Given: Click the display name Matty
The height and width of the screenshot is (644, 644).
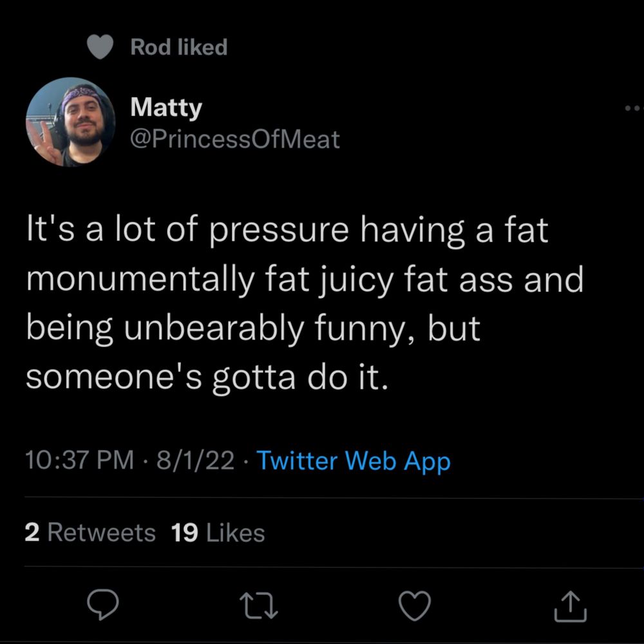Looking at the screenshot, I should click(x=166, y=107).
